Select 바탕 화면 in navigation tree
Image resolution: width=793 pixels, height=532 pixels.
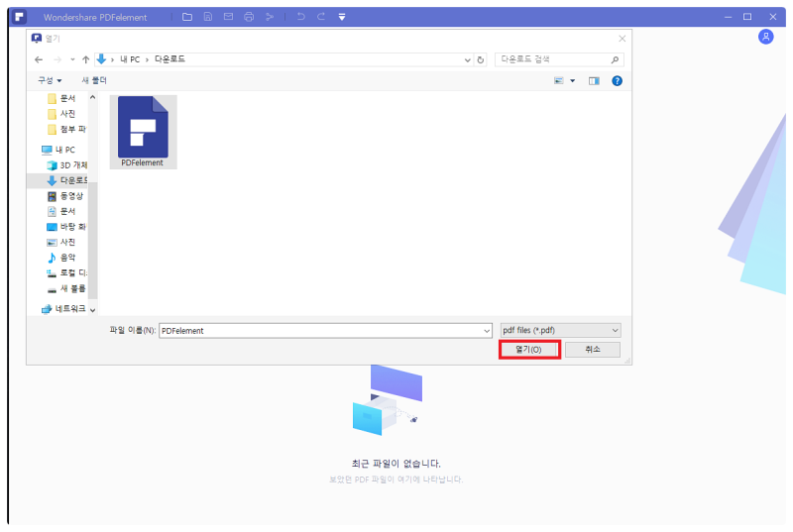[66, 227]
